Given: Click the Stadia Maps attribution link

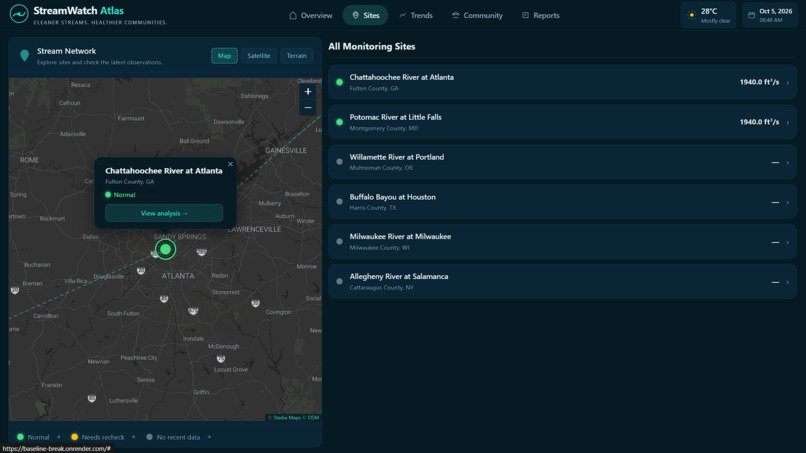Looking at the screenshot, I should [x=287, y=418].
